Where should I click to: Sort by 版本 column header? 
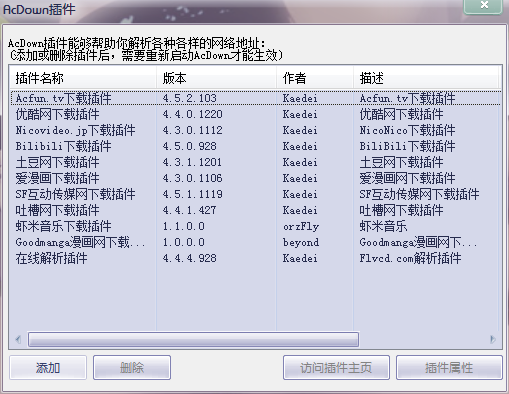[216, 78]
